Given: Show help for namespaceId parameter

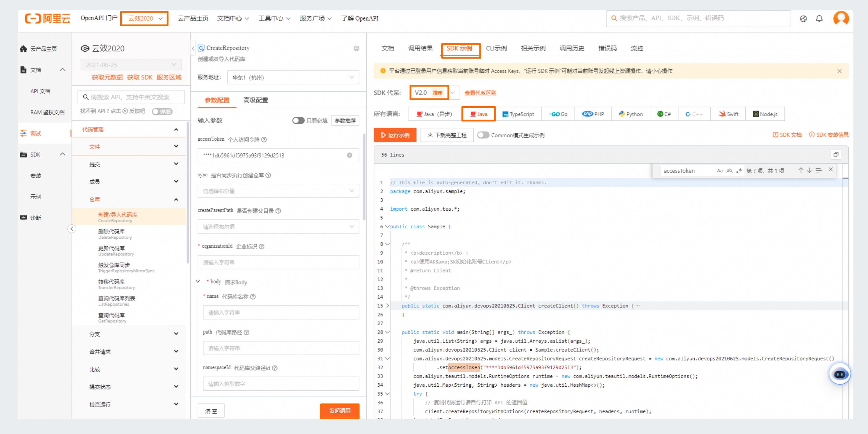Looking at the screenshot, I should (x=275, y=368).
